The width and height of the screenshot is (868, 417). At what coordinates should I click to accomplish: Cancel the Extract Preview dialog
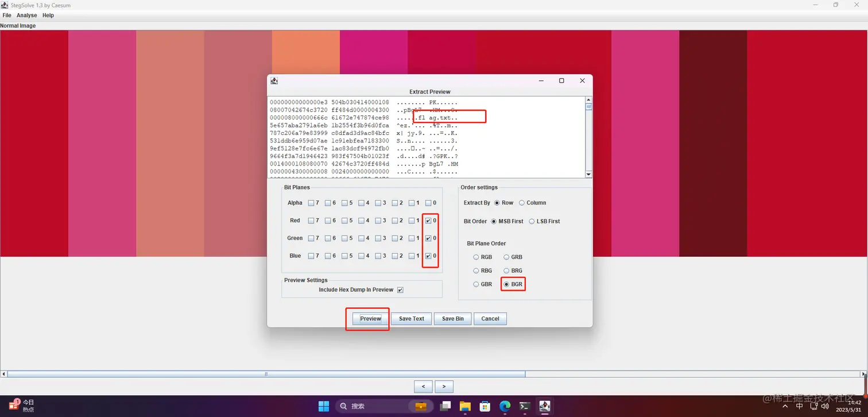pos(490,319)
